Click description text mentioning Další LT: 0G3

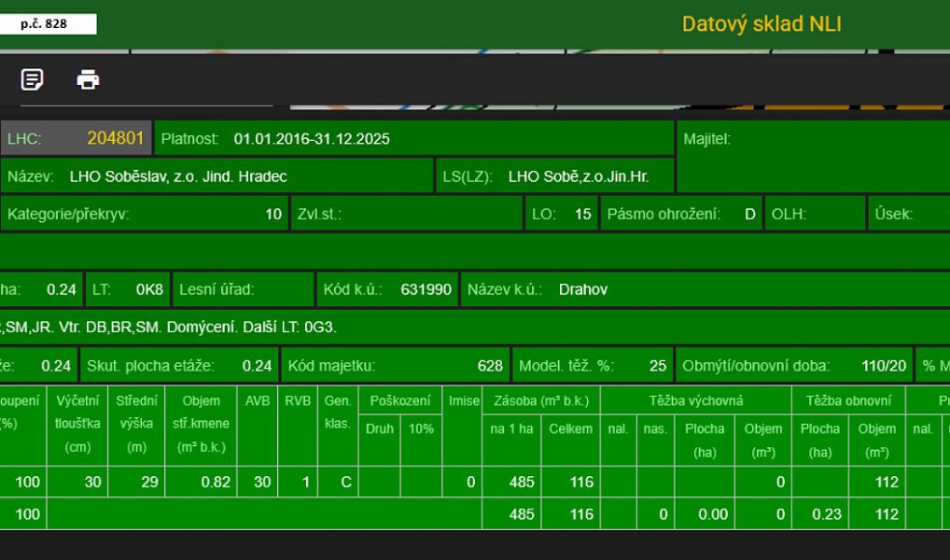[168, 328]
